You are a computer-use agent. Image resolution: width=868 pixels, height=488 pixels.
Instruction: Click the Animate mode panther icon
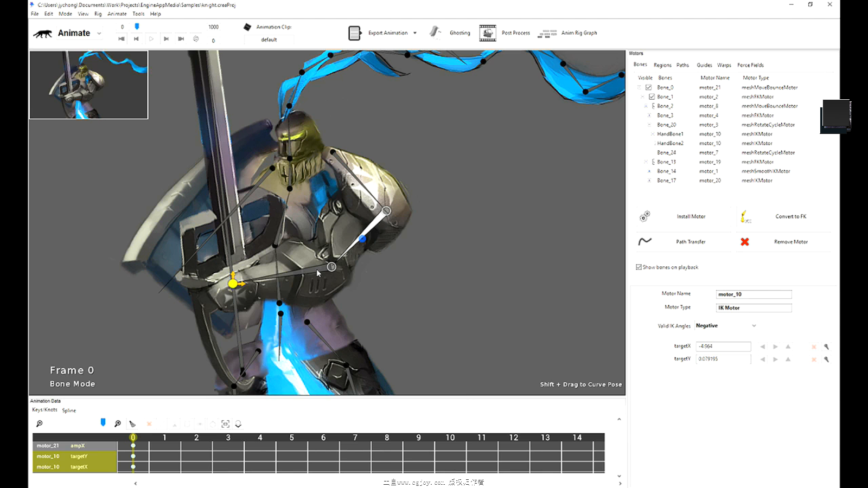tap(43, 34)
